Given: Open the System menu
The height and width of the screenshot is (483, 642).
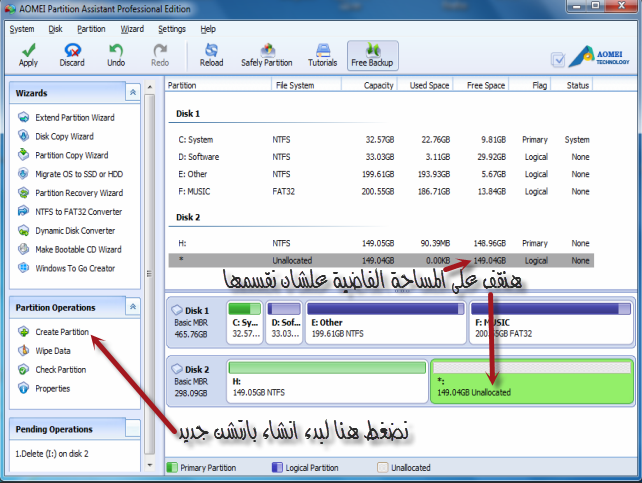Looking at the screenshot, I should (22, 29).
